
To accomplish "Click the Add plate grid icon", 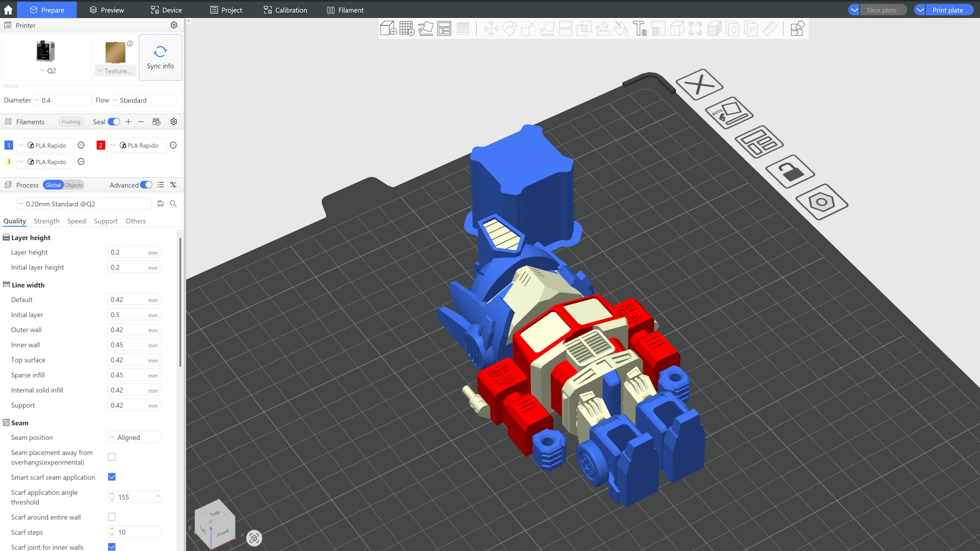I will coord(407,29).
